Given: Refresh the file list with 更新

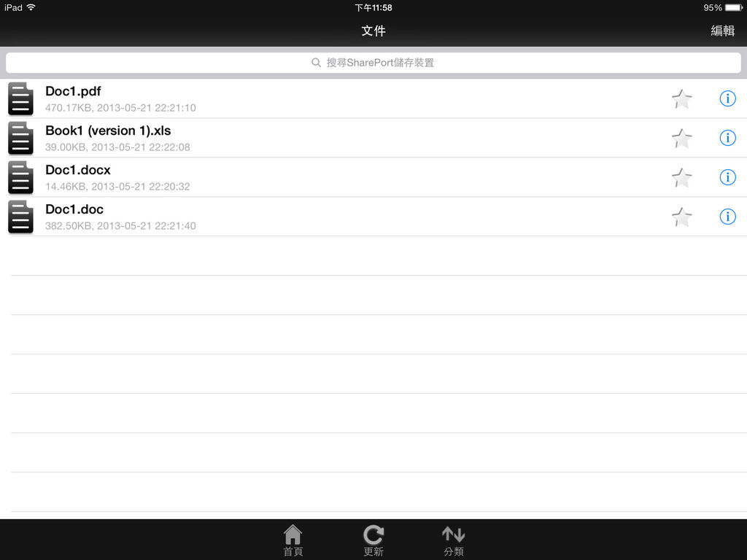Looking at the screenshot, I should pos(373,540).
